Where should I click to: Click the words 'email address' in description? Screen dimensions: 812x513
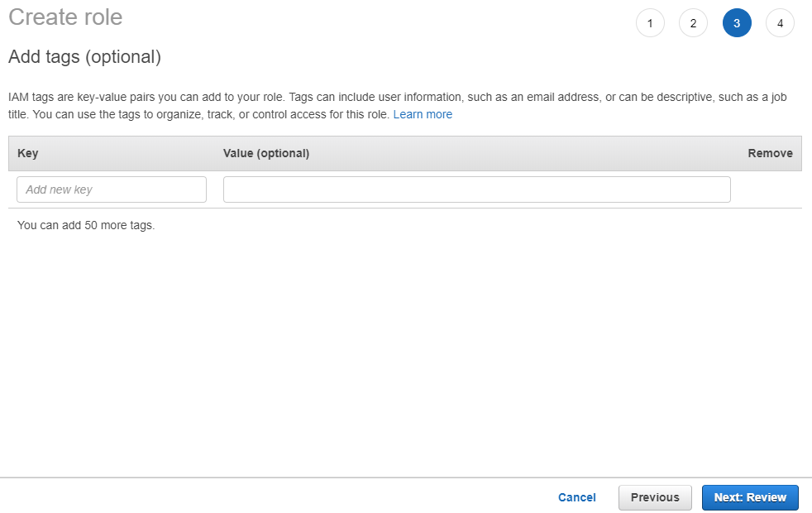(563, 98)
